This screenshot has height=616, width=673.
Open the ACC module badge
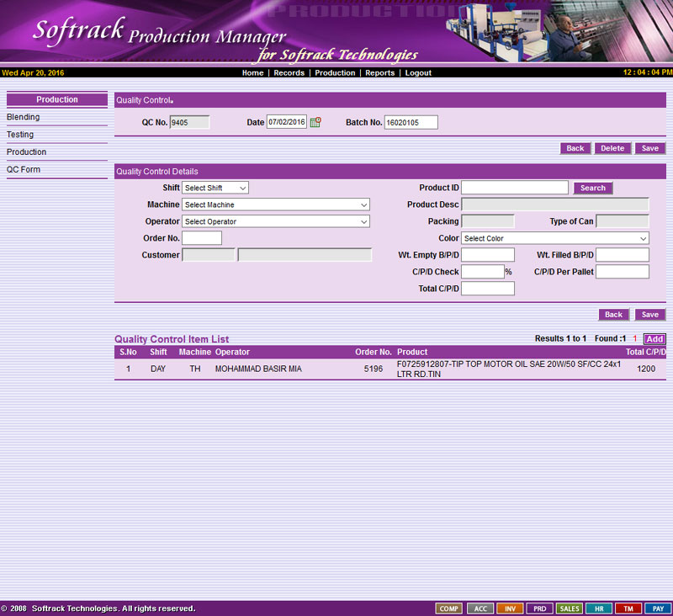[x=480, y=608]
